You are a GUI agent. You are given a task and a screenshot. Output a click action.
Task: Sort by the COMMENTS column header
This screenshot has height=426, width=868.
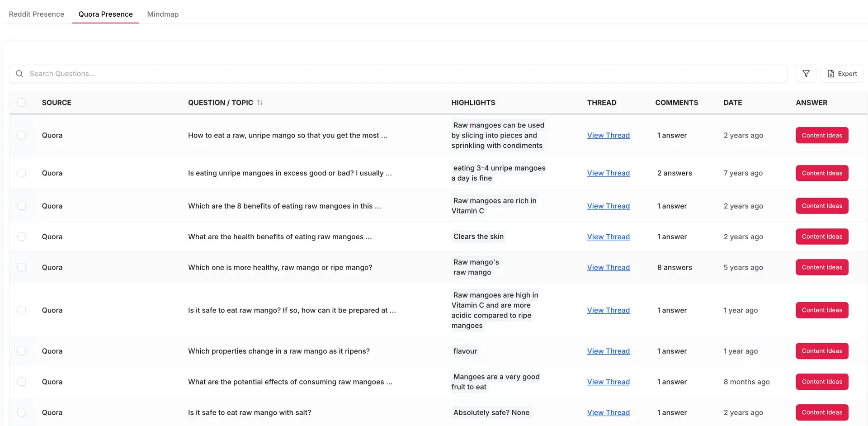676,102
